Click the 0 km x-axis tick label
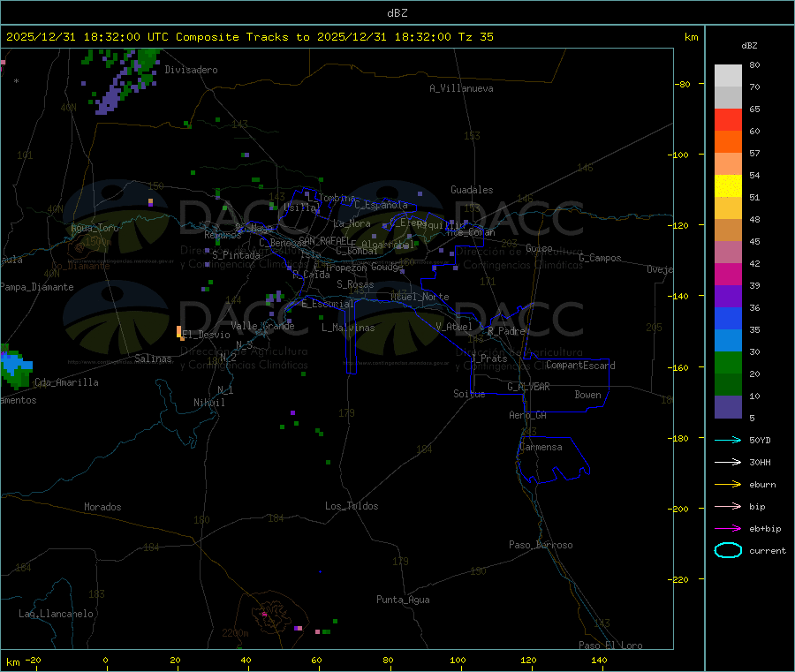 105,660
